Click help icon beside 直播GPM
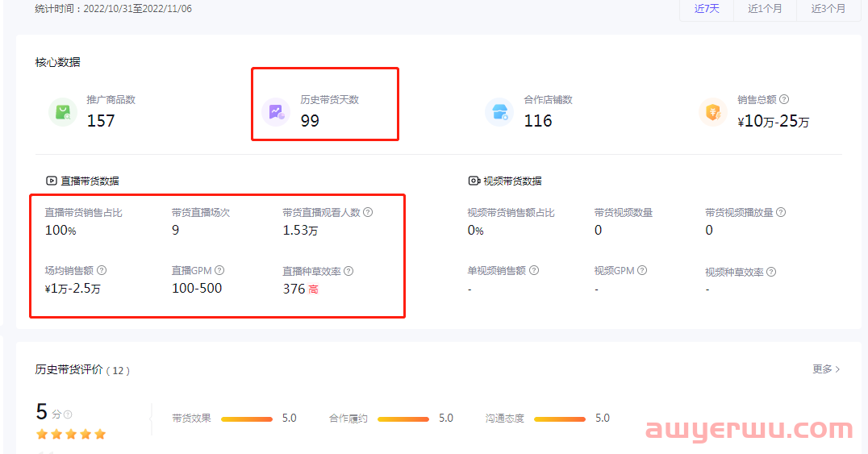 (219, 271)
